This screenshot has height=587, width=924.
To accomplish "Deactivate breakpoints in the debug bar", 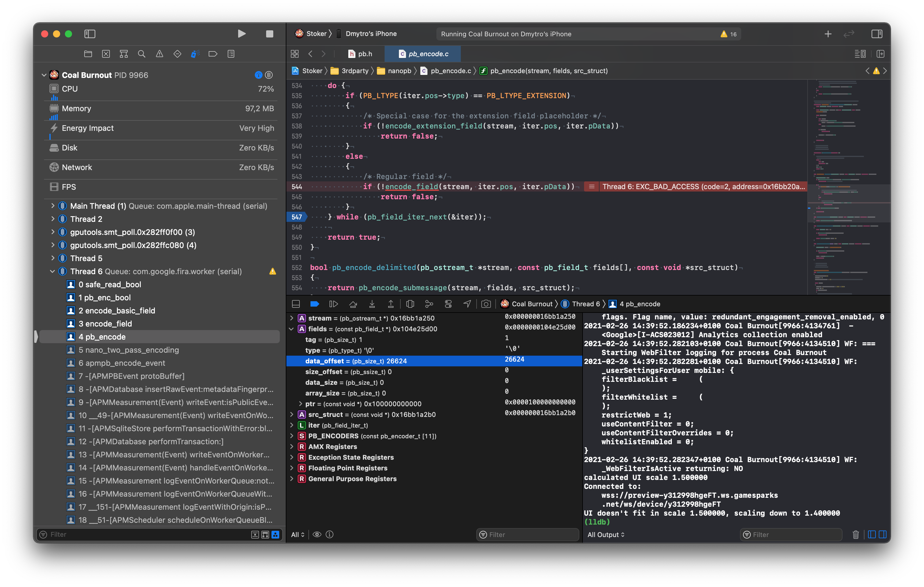I will point(315,304).
